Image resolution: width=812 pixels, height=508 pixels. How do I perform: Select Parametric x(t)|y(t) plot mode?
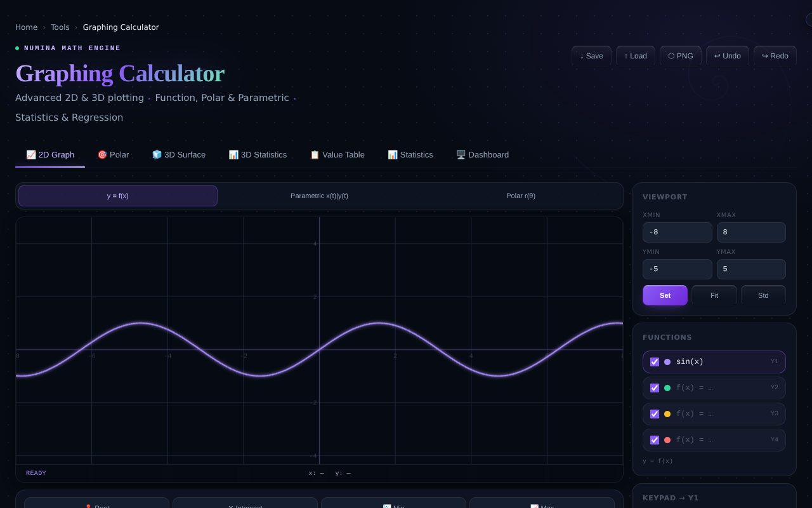319,196
